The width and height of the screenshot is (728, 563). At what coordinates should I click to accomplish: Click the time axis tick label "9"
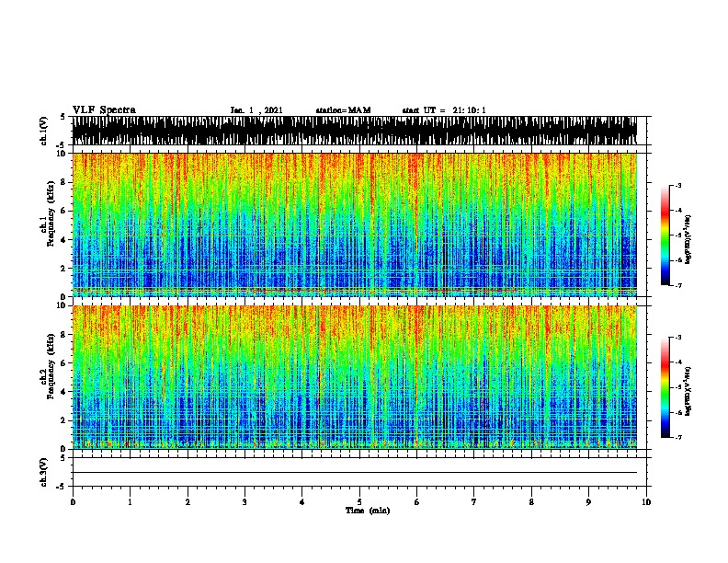(x=588, y=501)
